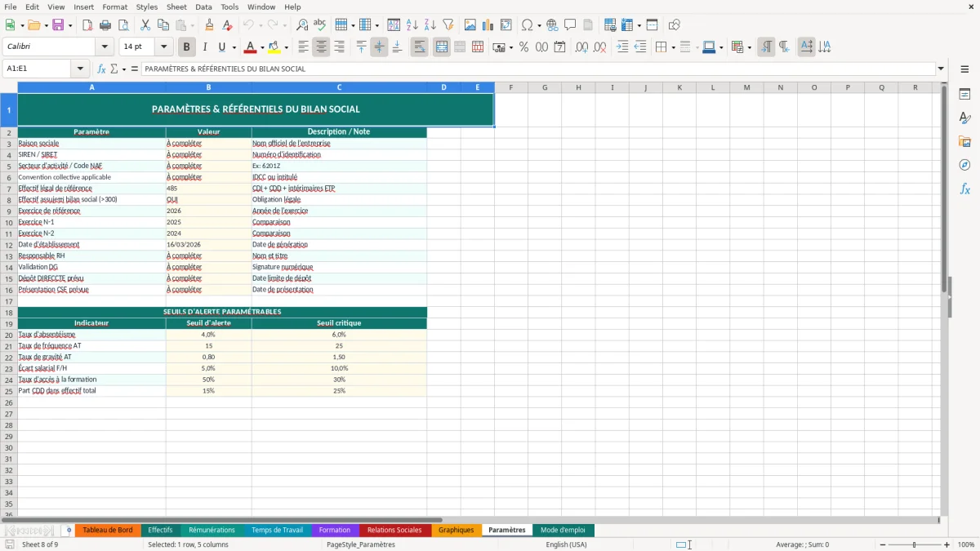The image size is (980, 551).
Task: Clear direct formatting
Action: click(227, 25)
